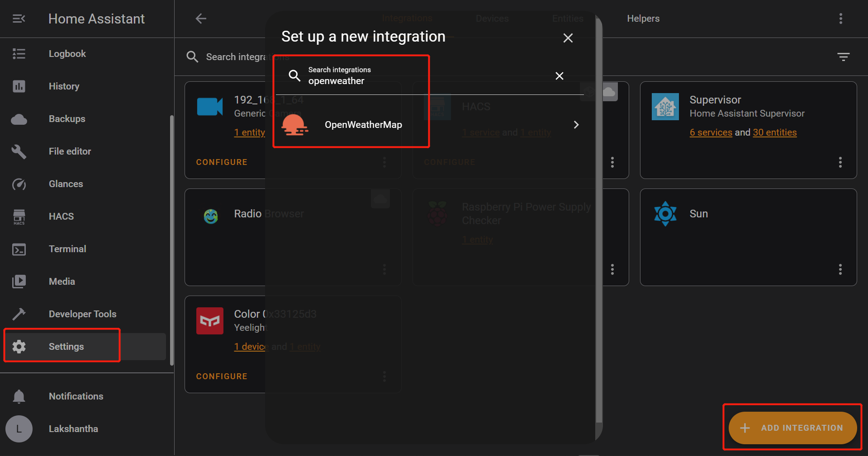
Task: Open the Logbook sidebar item
Action: click(x=87, y=54)
